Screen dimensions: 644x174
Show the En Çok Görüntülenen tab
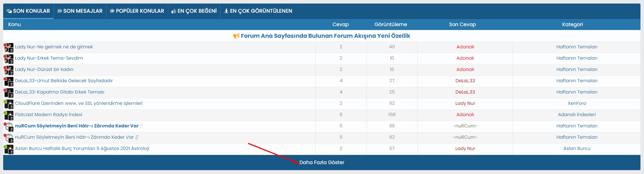tap(258, 11)
